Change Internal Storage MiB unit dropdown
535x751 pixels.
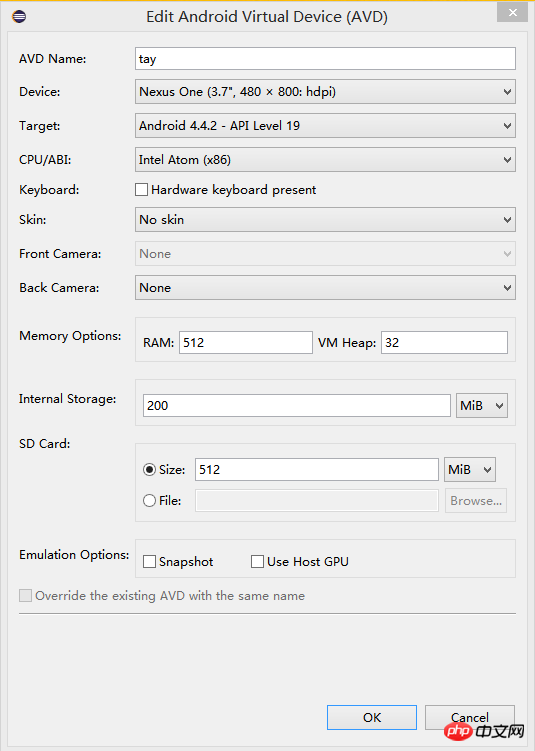pyautogui.click(x=482, y=406)
